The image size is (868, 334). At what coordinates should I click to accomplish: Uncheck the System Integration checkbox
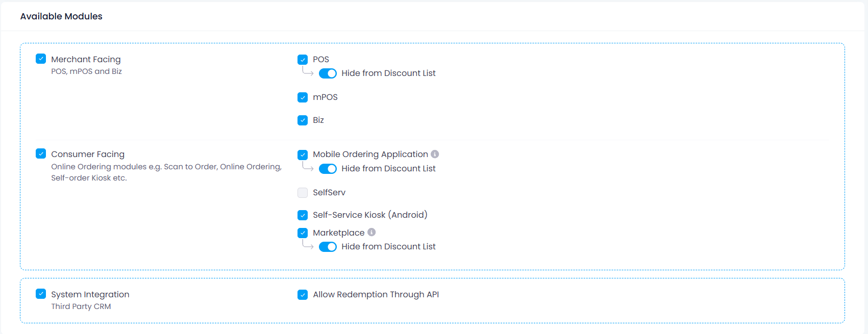pyautogui.click(x=41, y=294)
